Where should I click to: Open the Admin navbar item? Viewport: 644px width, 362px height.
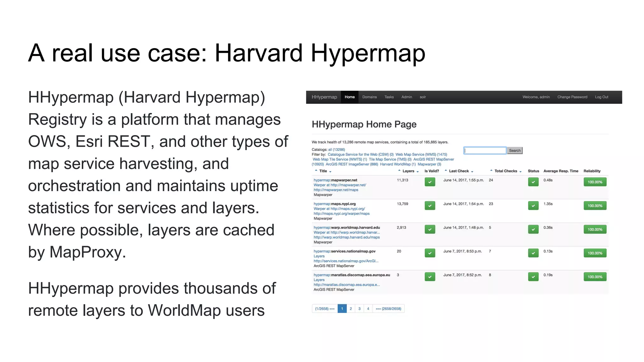(x=407, y=97)
